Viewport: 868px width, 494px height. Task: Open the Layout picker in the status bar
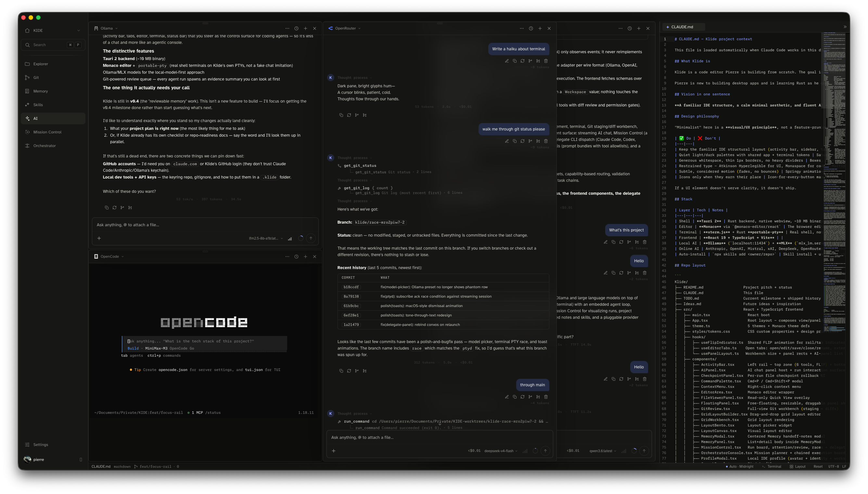[798, 466]
